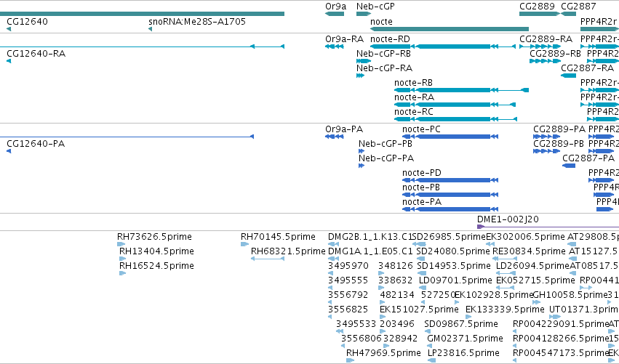The width and height of the screenshot is (619, 364).
Task: Select the nocte-RA transcript label
Action: pyautogui.click(x=414, y=97)
